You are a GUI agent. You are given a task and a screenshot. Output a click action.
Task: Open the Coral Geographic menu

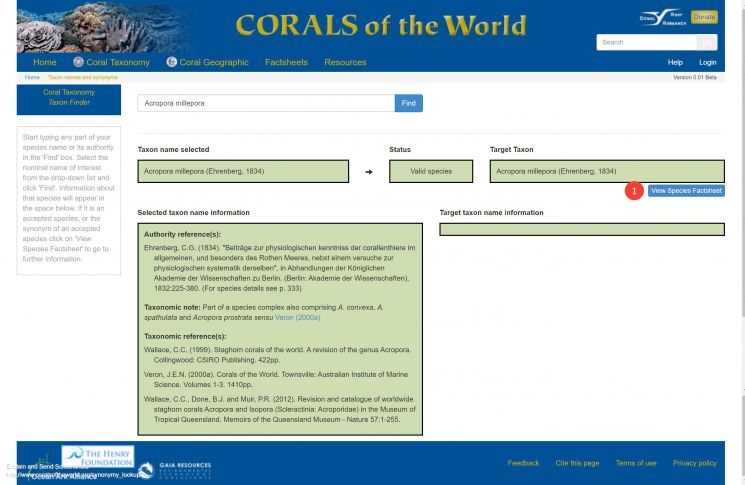(x=214, y=62)
